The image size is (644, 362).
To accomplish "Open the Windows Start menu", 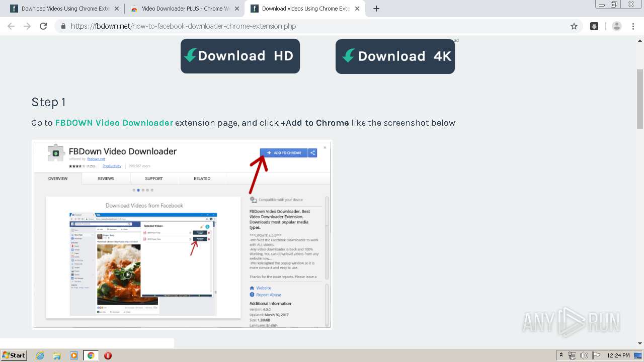I will coord(14,355).
